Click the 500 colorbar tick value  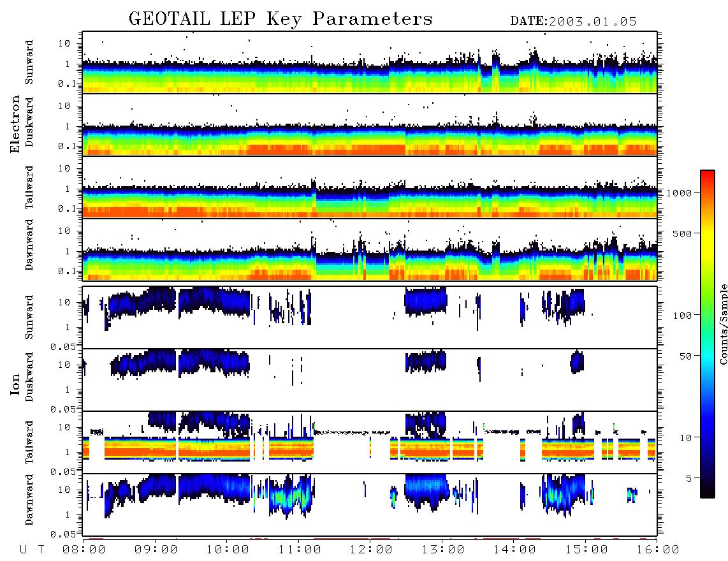(683, 233)
